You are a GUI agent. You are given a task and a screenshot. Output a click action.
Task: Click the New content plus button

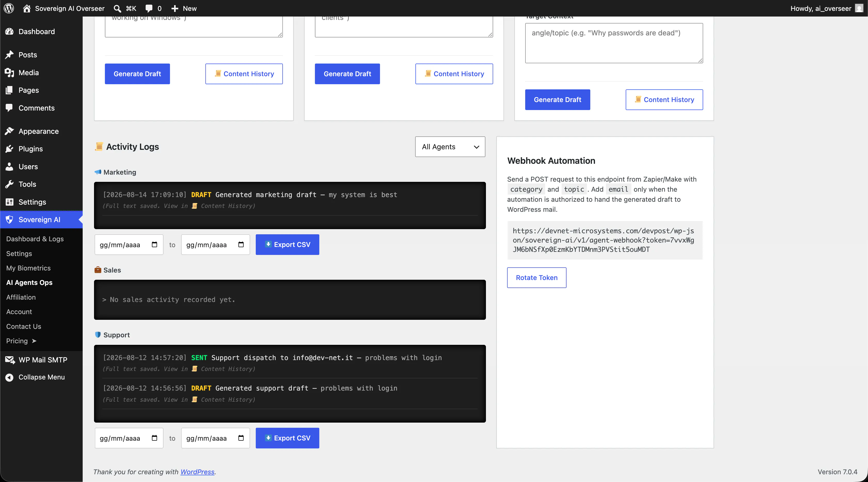(x=184, y=9)
